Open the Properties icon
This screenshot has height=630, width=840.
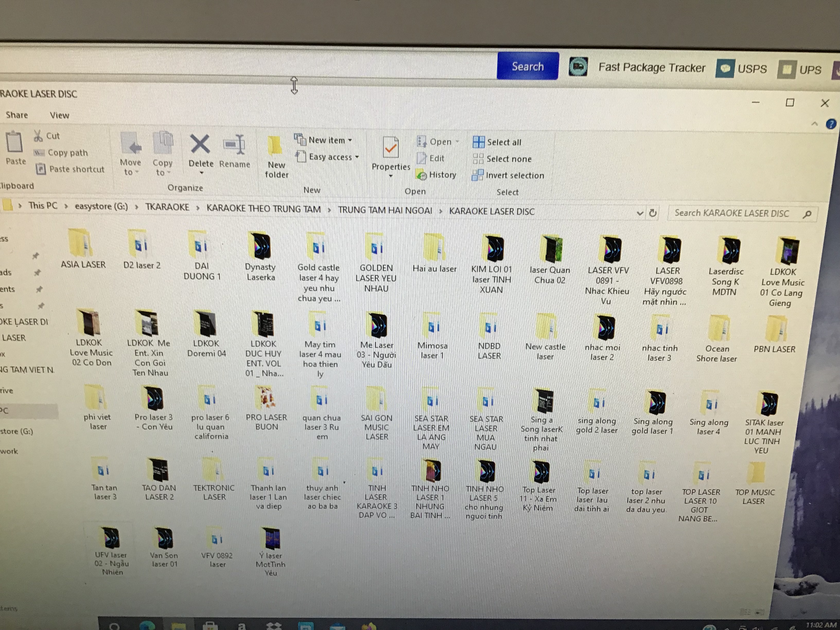point(390,148)
